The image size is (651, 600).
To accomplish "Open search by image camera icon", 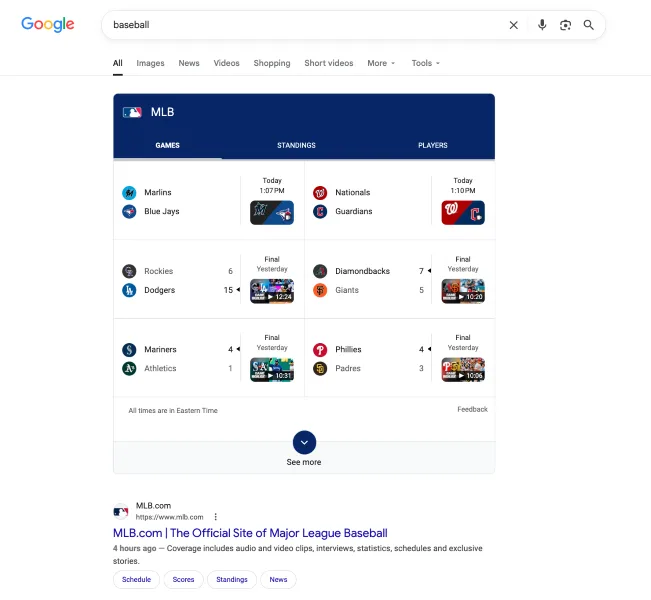I will (x=565, y=25).
